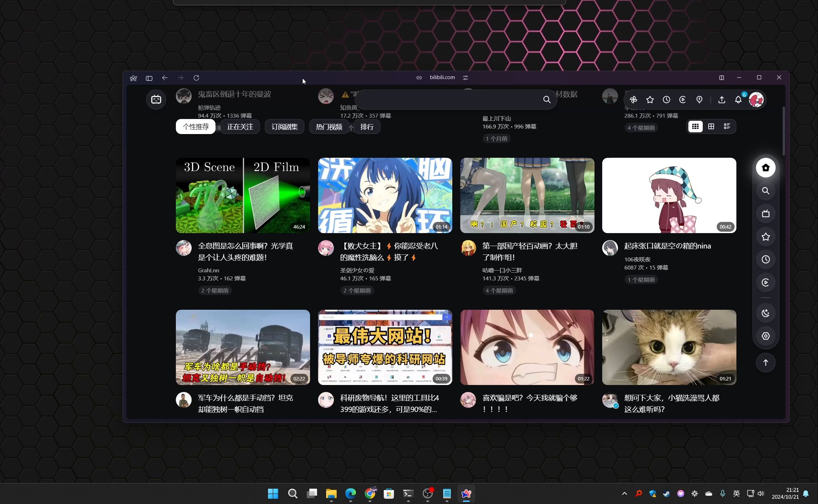Screen dimensions: 818x504
Task: Open settings gear in right dock
Action: (765, 336)
